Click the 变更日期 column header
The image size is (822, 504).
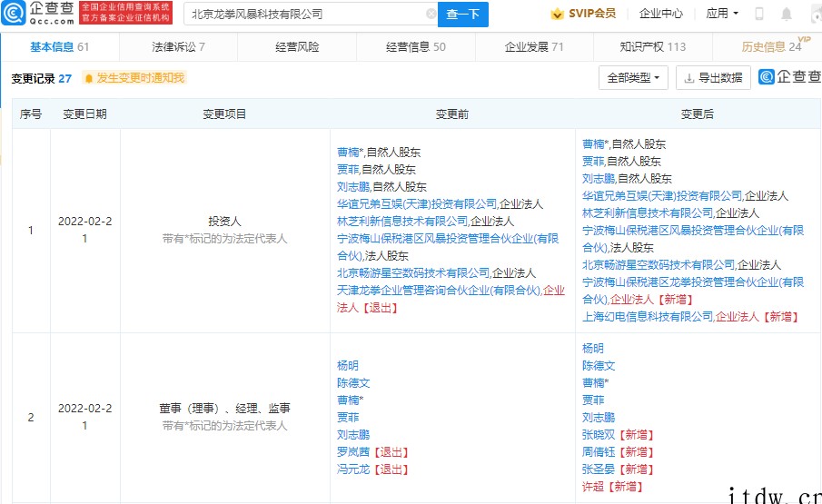coord(85,114)
